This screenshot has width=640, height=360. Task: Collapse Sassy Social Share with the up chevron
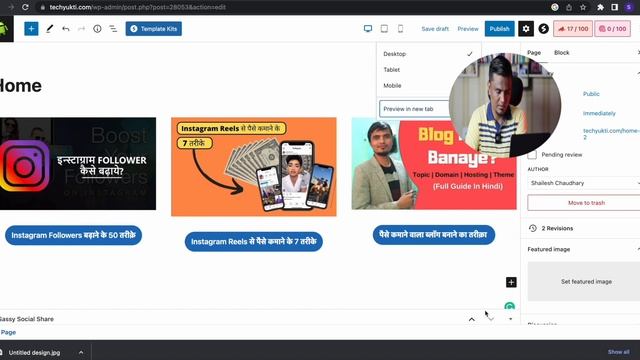(472, 319)
